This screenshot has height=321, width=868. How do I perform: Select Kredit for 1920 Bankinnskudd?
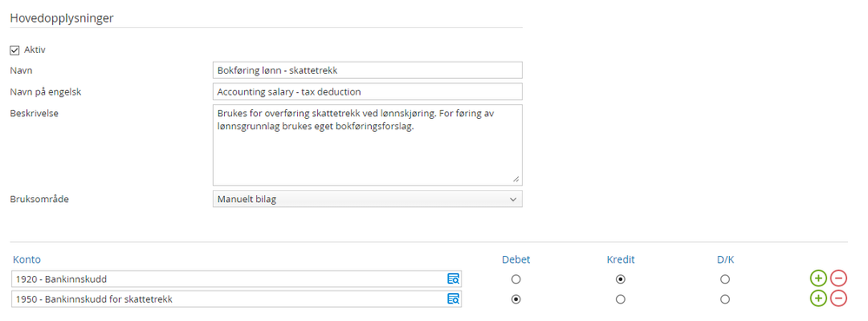pos(620,279)
